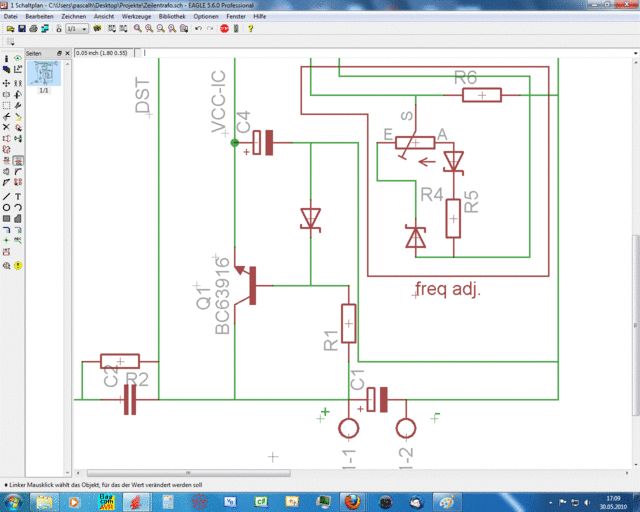Select the Rectangle tool
Screen dimensions: 640x512
7,218
